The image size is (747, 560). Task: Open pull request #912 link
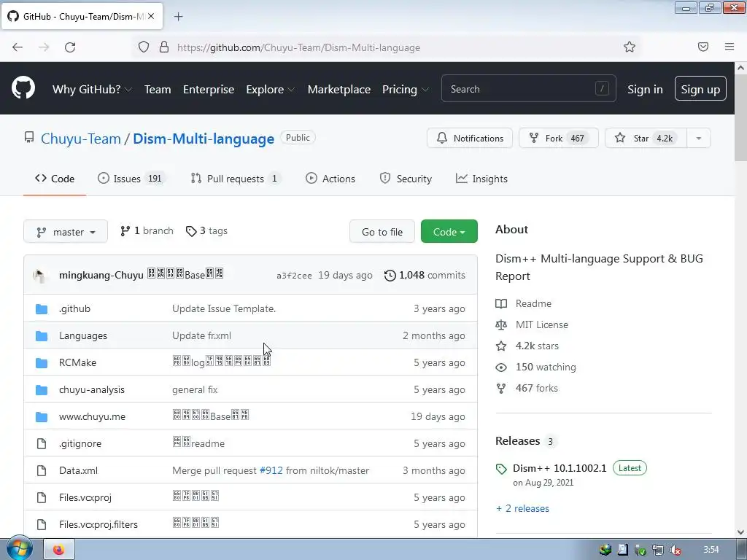click(271, 470)
